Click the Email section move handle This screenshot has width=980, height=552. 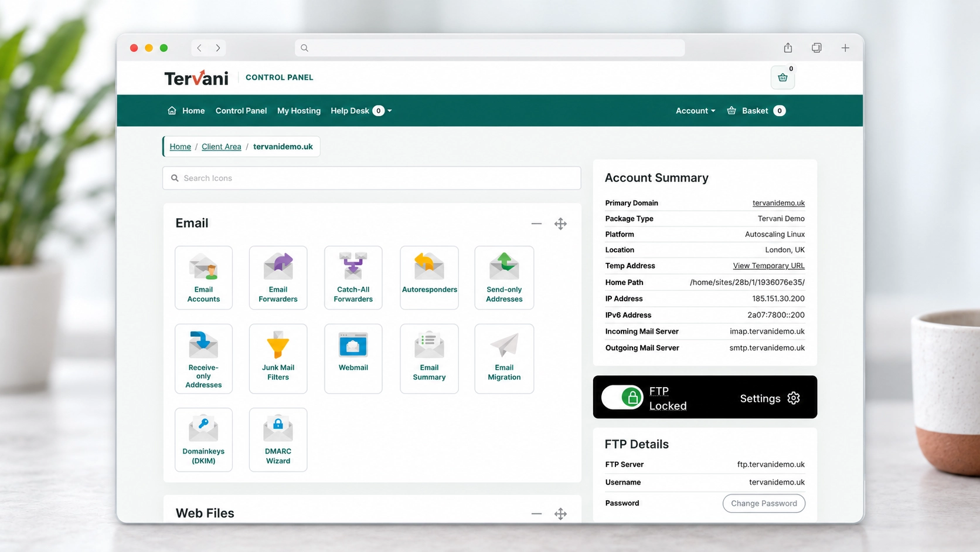[560, 223]
